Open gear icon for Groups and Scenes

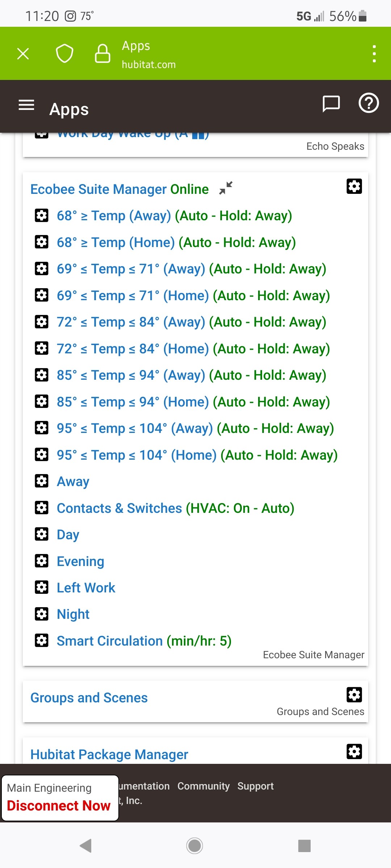[354, 695]
